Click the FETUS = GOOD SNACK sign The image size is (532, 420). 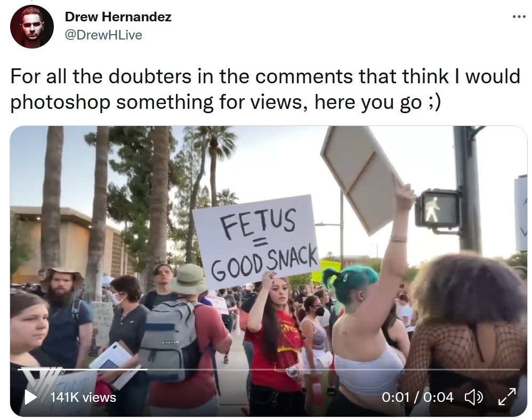tap(256, 241)
